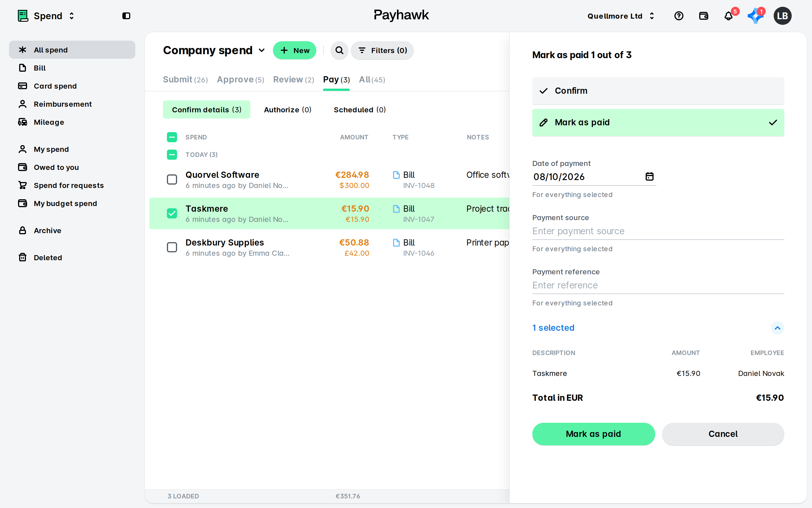
Task: Click the Payment reference input field
Action: coord(658,285)
